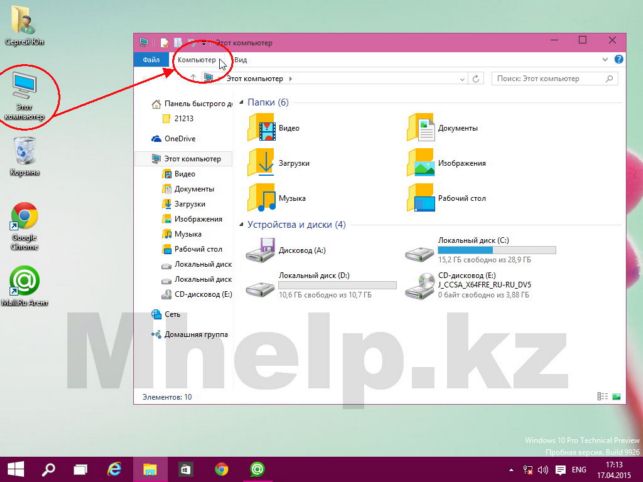Viewport: 643px width, 482px height.
Task: Open taskbar Search magnifier
Action: pyautogui.click(x=48, y=469)
